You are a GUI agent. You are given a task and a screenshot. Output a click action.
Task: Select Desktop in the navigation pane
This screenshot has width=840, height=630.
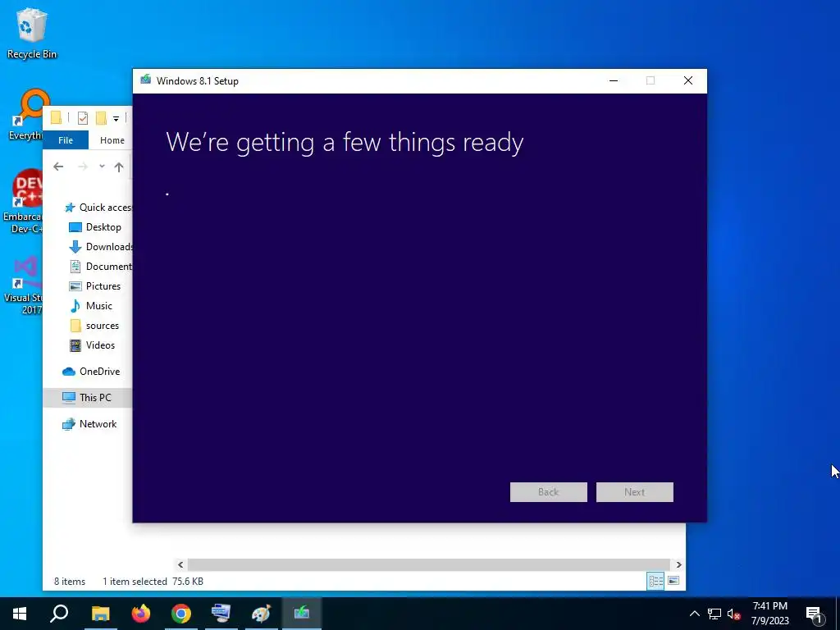coord(95,227)
